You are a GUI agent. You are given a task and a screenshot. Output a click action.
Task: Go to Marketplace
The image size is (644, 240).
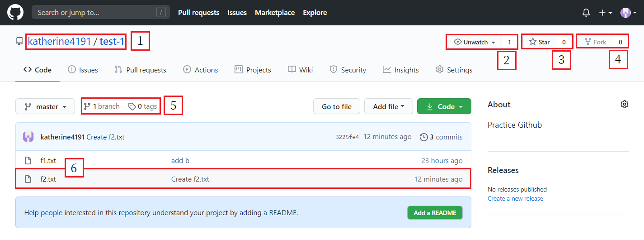tap(275, 13)
